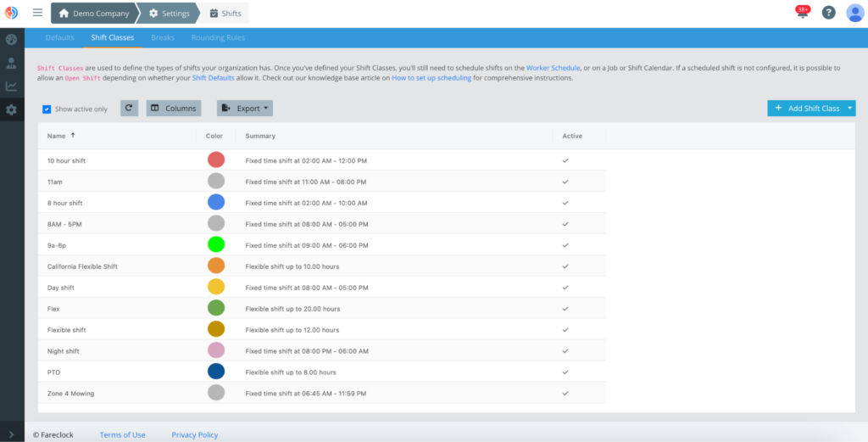Click summary 'Fixed time shift at 06:45 AM - 11:59 PM'
Viewport: 868px width, 442px height.
pyautogui.click(x=305, y=394)
